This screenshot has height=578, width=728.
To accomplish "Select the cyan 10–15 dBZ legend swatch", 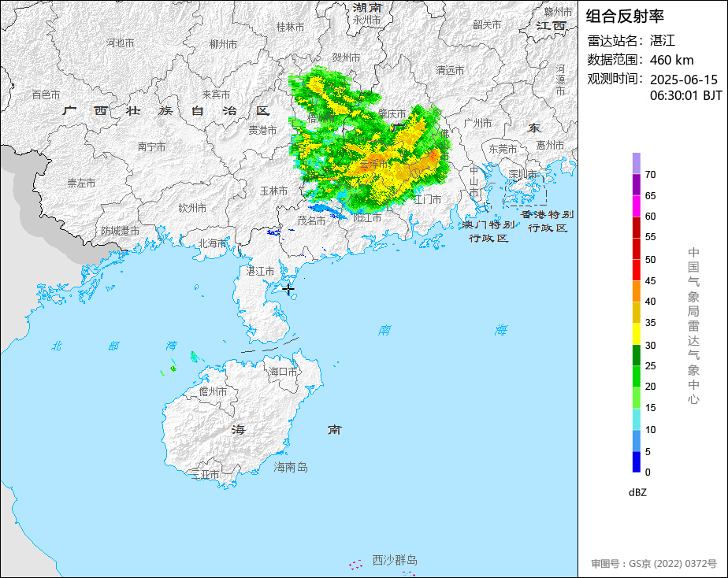I will [x=636, y=420].
